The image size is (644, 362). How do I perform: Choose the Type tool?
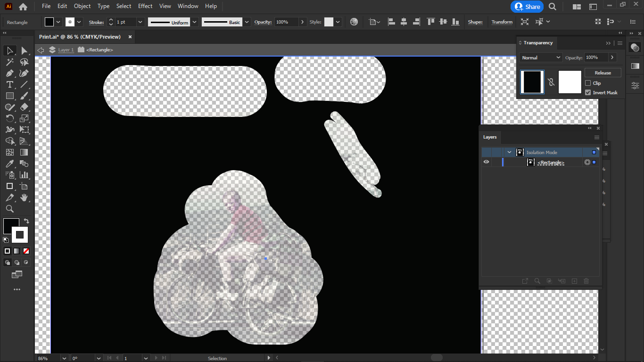point(9,84)
